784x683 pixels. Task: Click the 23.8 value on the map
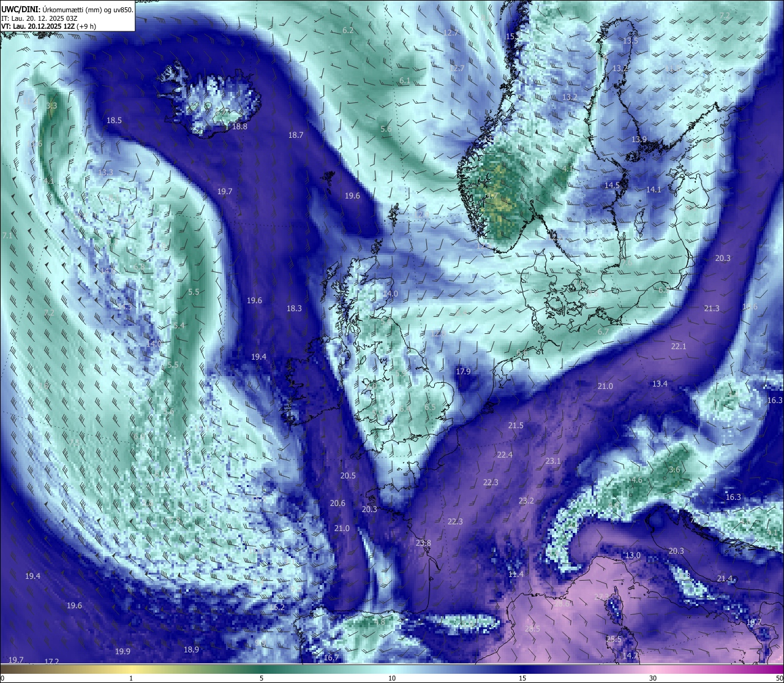coord(423,543)
